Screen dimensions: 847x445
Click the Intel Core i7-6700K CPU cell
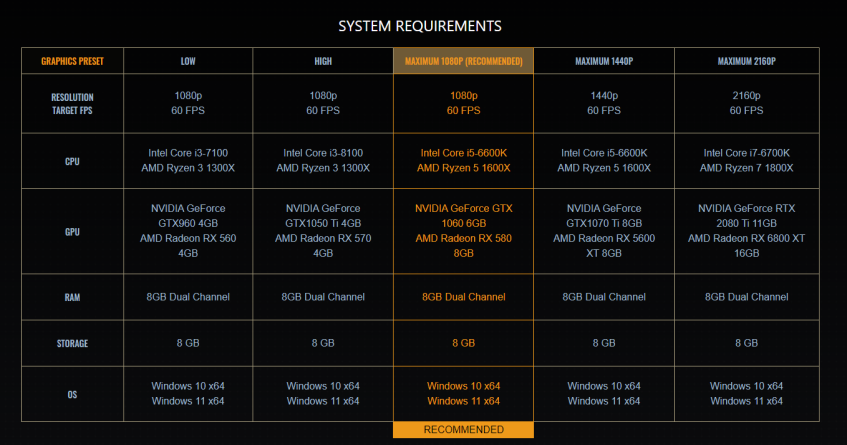click(x=746, y=160)
